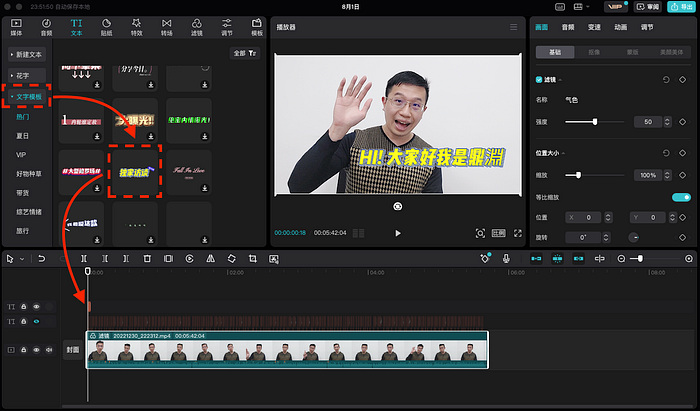Toggle visibility eye of second text track
This screenshot has width=700, height=411.
(37, 321)
